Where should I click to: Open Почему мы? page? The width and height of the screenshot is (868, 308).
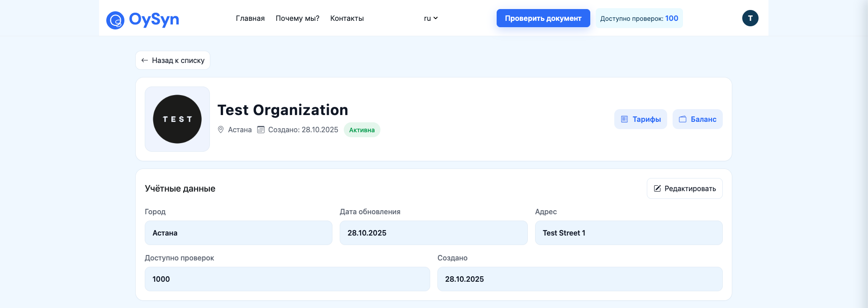(298, 18)
